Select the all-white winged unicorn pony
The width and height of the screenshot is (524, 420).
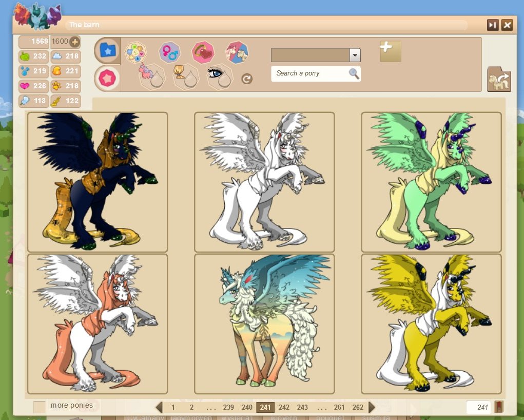point(264,182)
